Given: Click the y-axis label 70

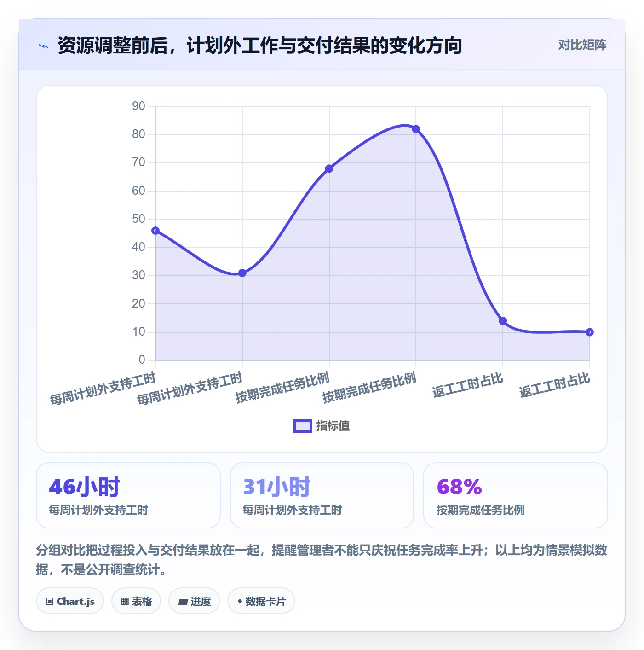Looking at the screenshot, I should point(138,162).
